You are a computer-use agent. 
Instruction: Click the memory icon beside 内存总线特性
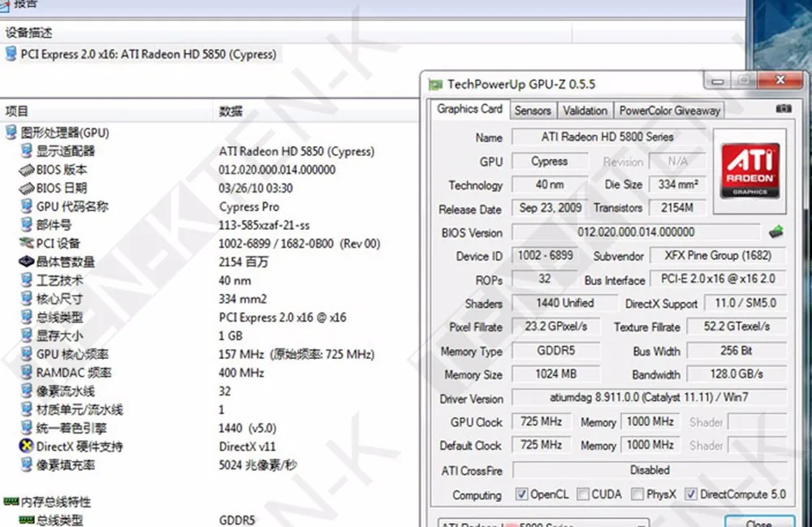(11, 501)
